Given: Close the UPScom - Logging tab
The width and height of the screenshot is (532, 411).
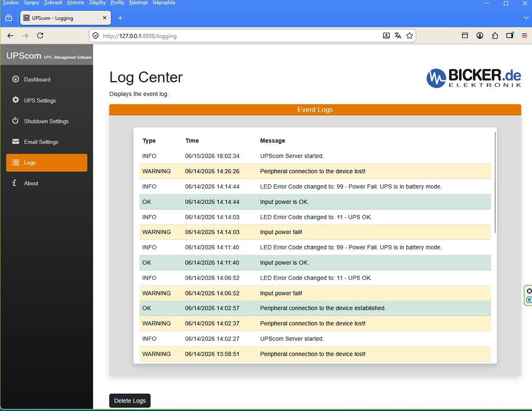Looking at the screenshot, I should coord(105,18).
